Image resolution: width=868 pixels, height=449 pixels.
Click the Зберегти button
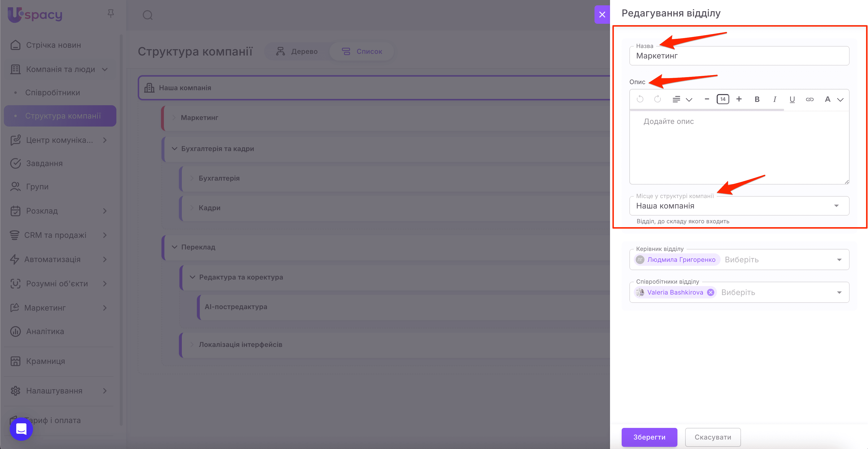(x=649, y=437)
